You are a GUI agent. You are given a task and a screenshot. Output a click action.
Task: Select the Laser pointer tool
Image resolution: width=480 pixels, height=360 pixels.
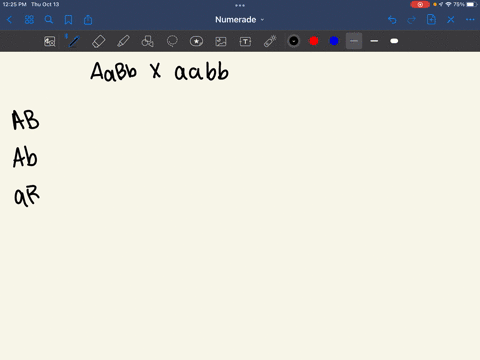click(x=270, y=41)
